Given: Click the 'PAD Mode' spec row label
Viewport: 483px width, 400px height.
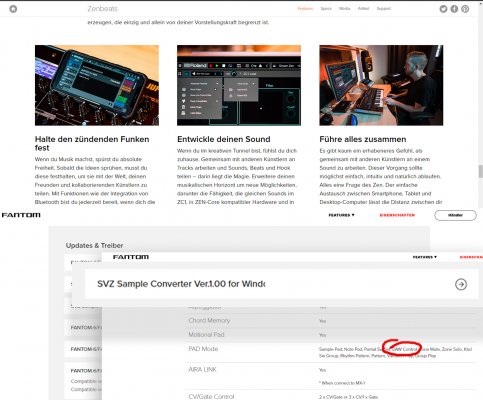Looking at the screenshot, I should pyautogui.click(x=203, y=349).
